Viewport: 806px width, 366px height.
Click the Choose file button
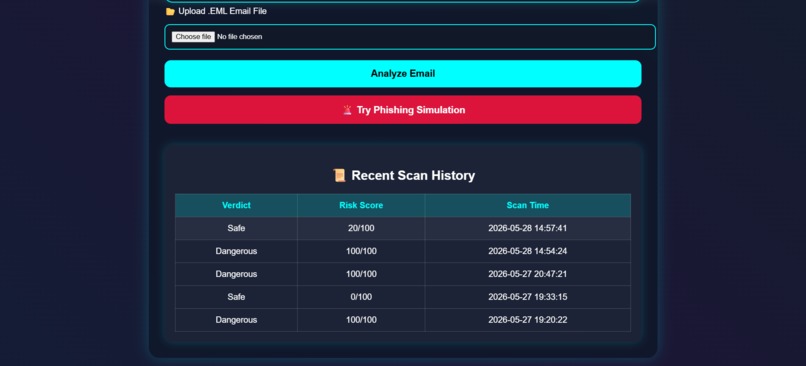pyautogui.click(x=193, y=37)
